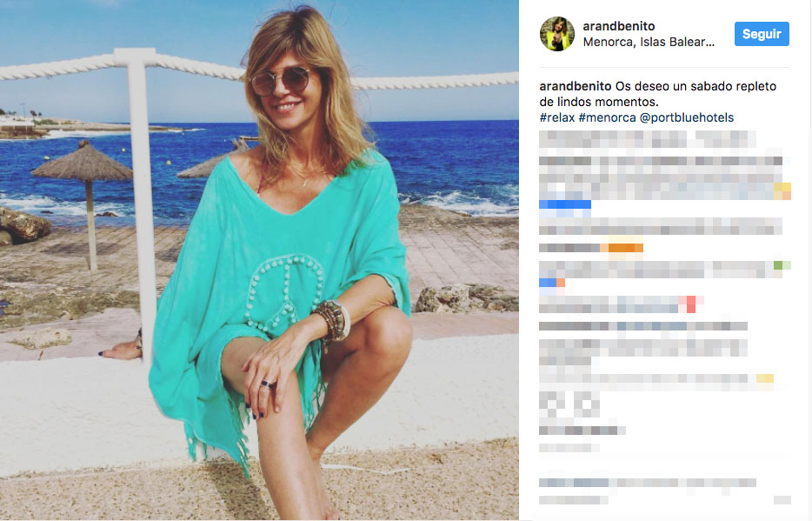Screen dimensions: 812x521
Task: Open the Menorca, Islas Balear... location link
Action: 649,42
